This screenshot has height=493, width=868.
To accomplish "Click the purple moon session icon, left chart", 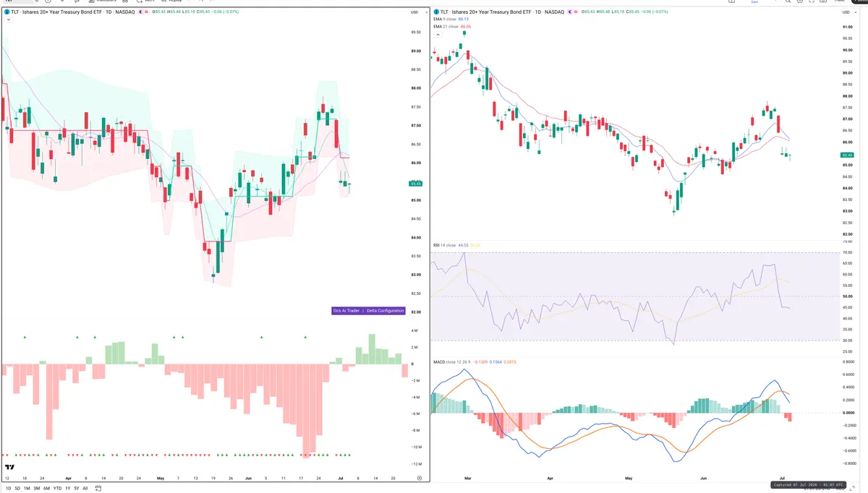I will pyautogui.click(x=140, y=12).
